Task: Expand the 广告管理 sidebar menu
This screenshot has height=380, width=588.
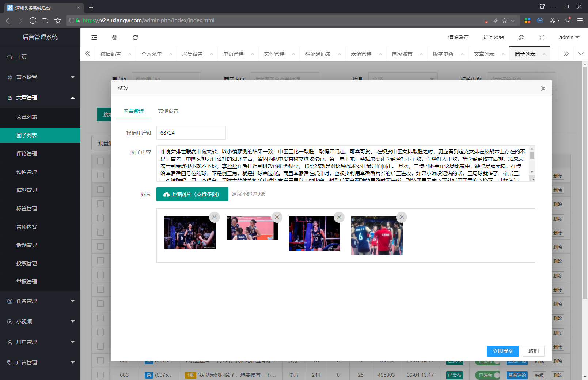Action: pyautogui.click(x=40, y=362)
